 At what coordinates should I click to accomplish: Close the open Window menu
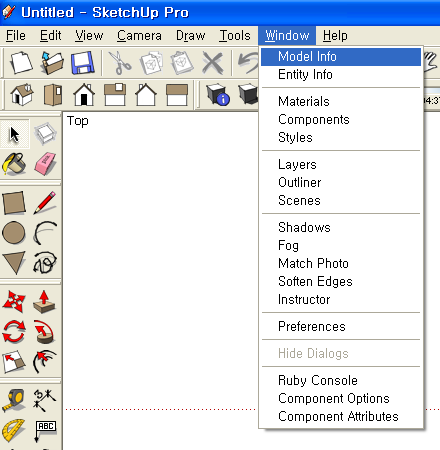click(x=287, y=36)
